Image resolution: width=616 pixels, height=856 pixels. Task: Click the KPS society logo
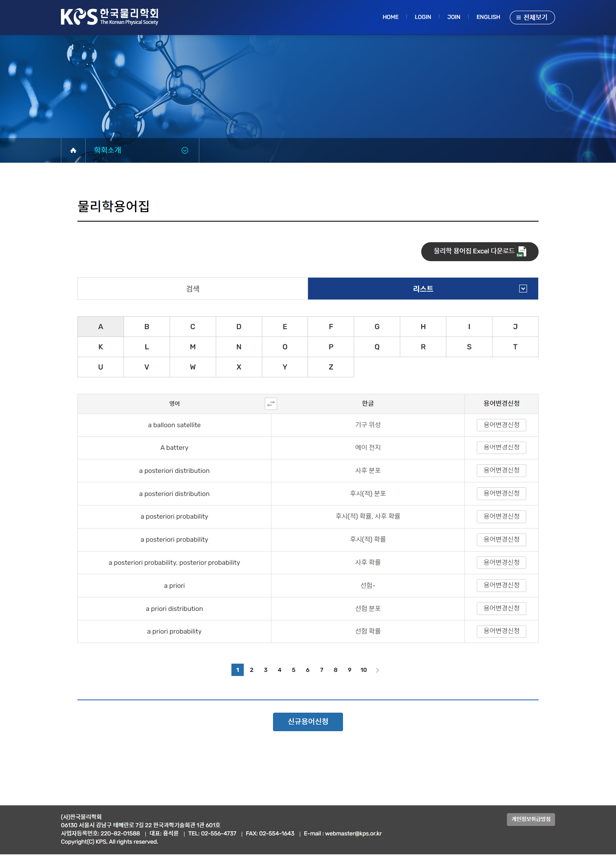tap(110, 17)
